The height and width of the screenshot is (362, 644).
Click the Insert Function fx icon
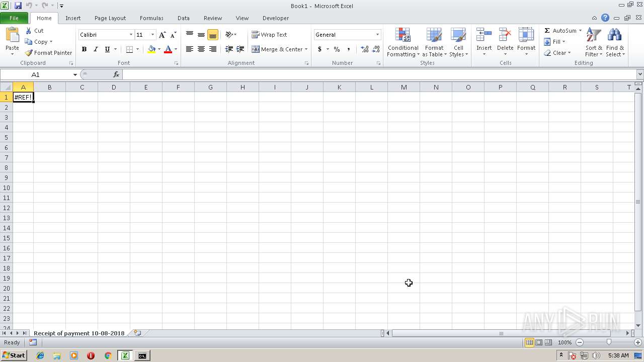point(116,74)
